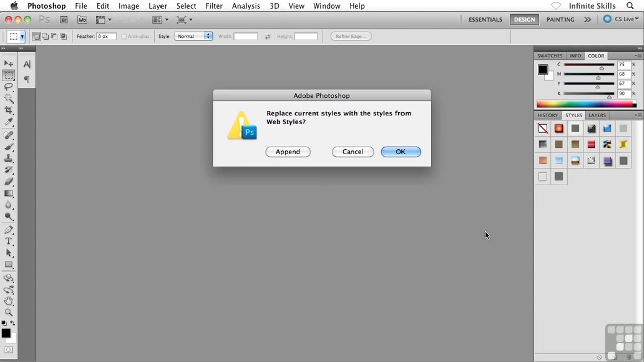Viewport: 644px width, 362px height.
Task: Choose Subtract from selection mode
Action: [x=54, y=36]
